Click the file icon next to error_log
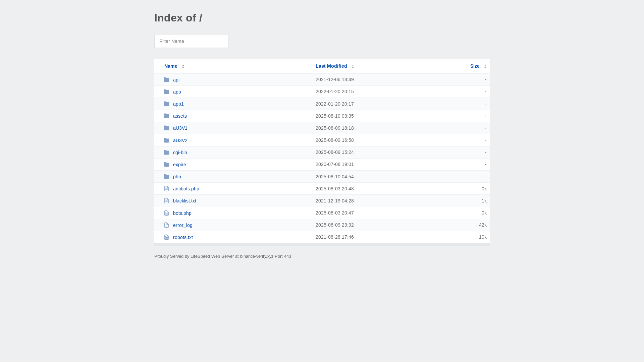 [x=166, y=225]
